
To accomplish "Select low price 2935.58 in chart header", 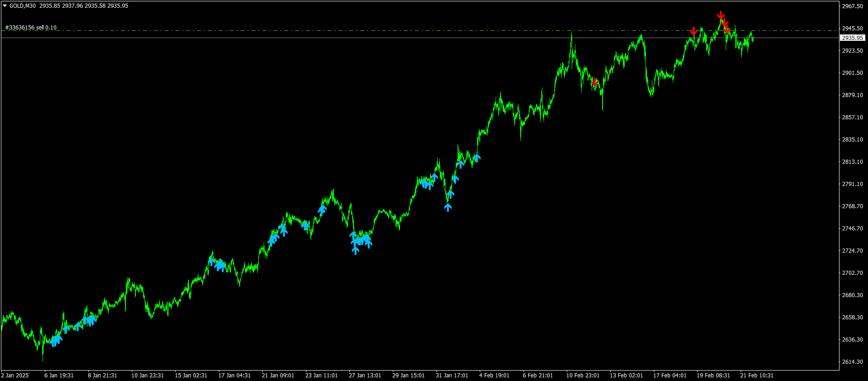I will click(x=95, y=6).
